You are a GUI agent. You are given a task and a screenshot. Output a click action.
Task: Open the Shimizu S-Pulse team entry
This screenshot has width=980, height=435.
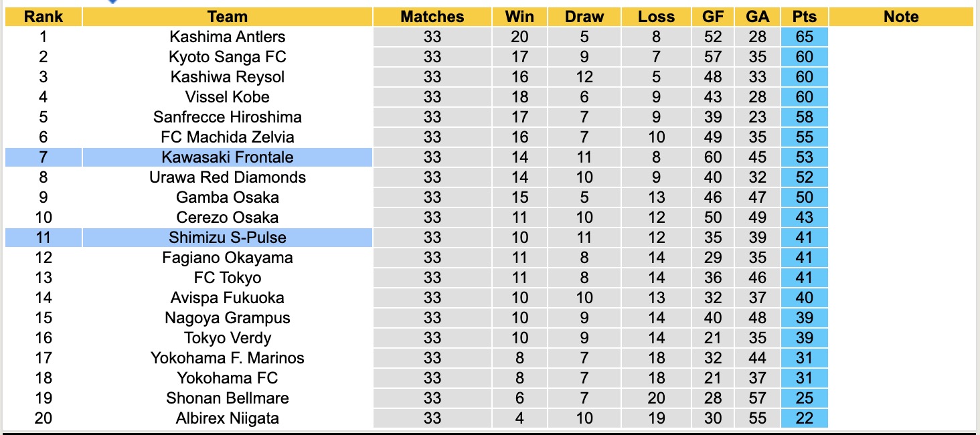click(228, 238)
